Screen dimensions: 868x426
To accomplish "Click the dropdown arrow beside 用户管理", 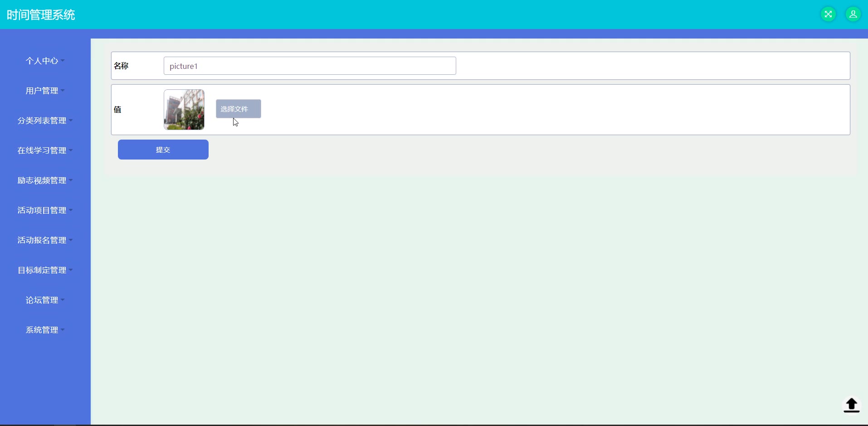I will (x=63, y=90).
